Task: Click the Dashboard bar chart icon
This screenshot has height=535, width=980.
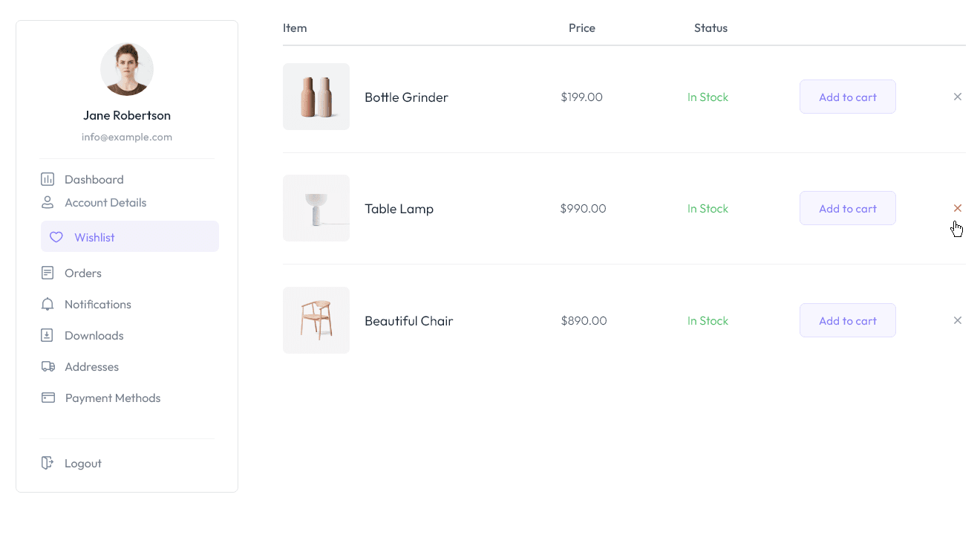Action: pyautogui.click(x=48, y=179)
